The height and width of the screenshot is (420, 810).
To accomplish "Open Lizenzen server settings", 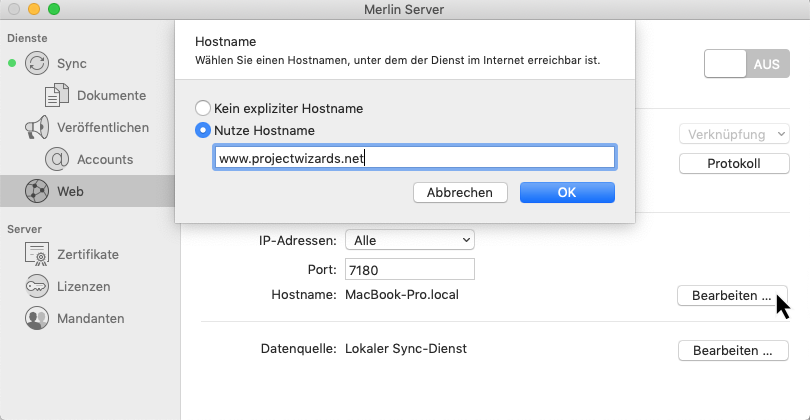I will coord(84,286).
